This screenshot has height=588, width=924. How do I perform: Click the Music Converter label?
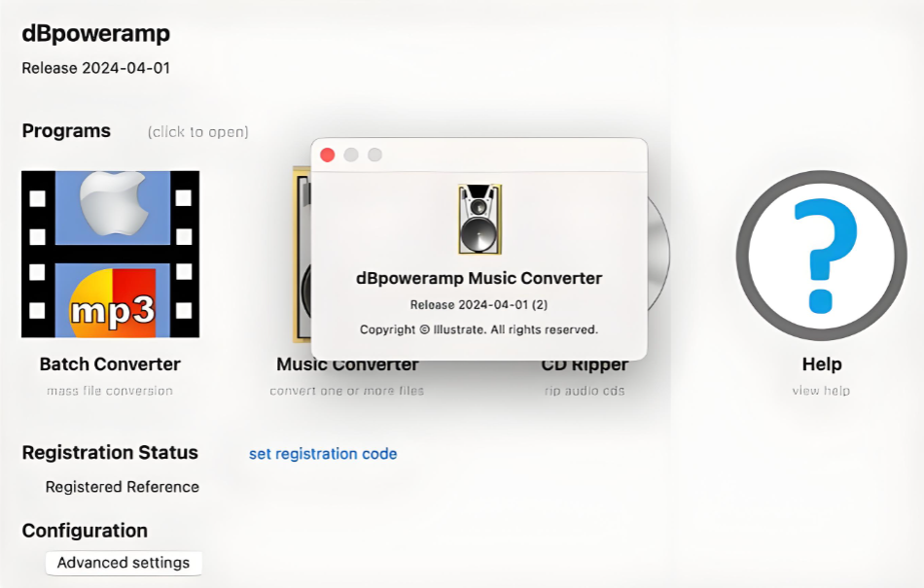pyautogui.click(x=347, y=365)
